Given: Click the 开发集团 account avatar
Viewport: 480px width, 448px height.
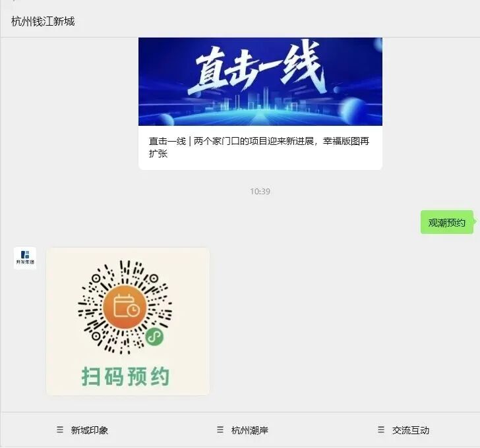Looking at the screenshot, I should [25, 258].
